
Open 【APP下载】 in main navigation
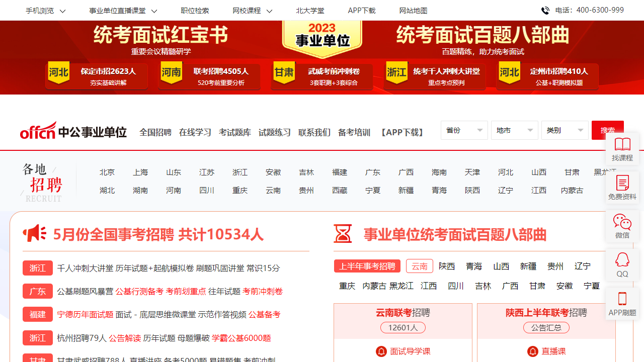[402, 132]
